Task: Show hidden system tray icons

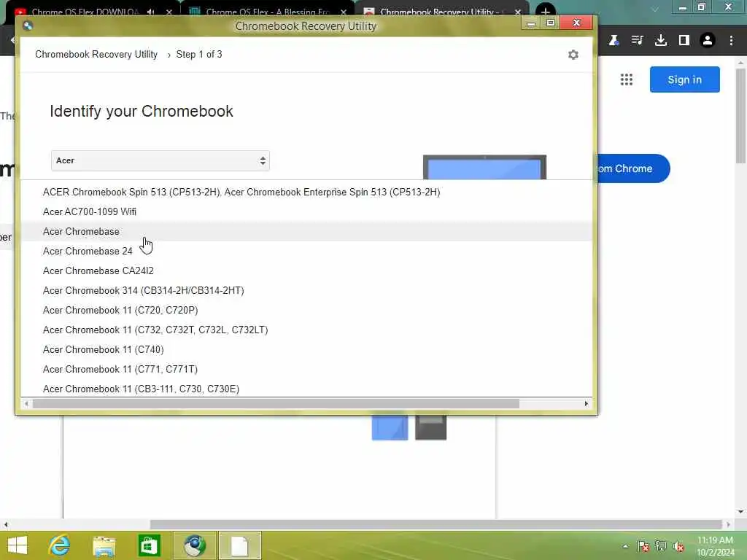Action: (625, 546)
